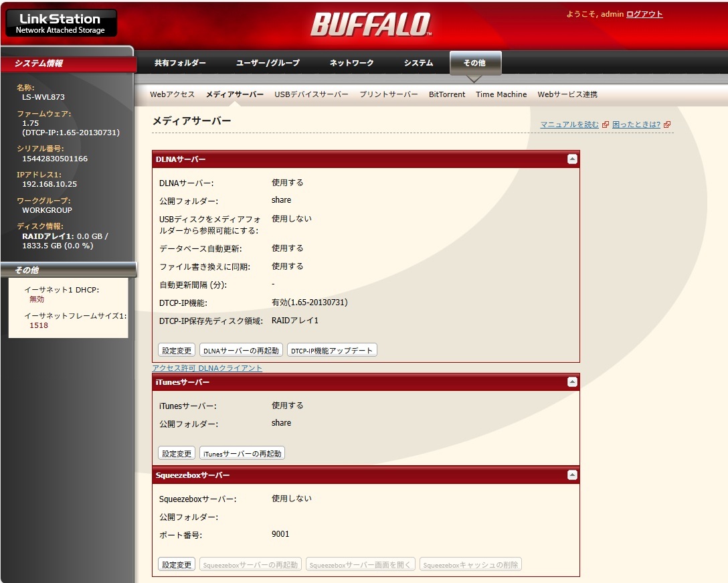728x583 pixels.
Task: Open Webサービス連携 submenu
Action: pyautogui.click(x=567, y=94)
